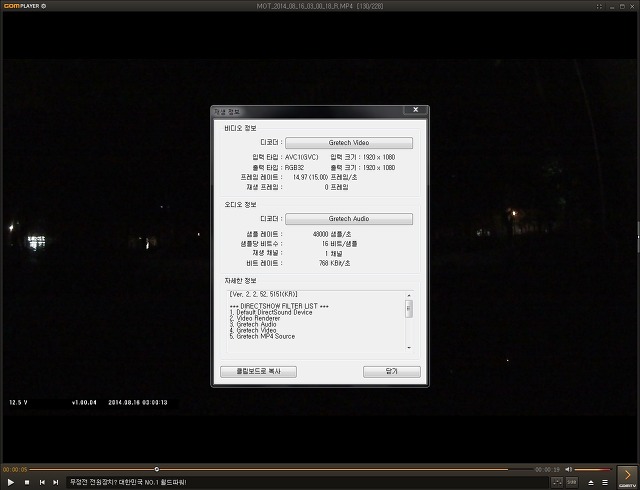The image size is (640, 490).
Task: Minimize the GOM Player window
Action: (611, 6)
